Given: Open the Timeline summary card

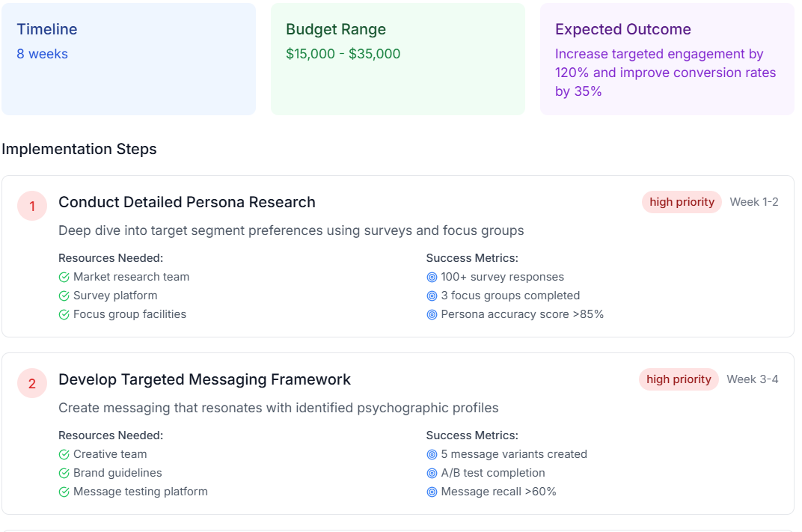Looking at the screenshot, I should (x=129, y=59).
